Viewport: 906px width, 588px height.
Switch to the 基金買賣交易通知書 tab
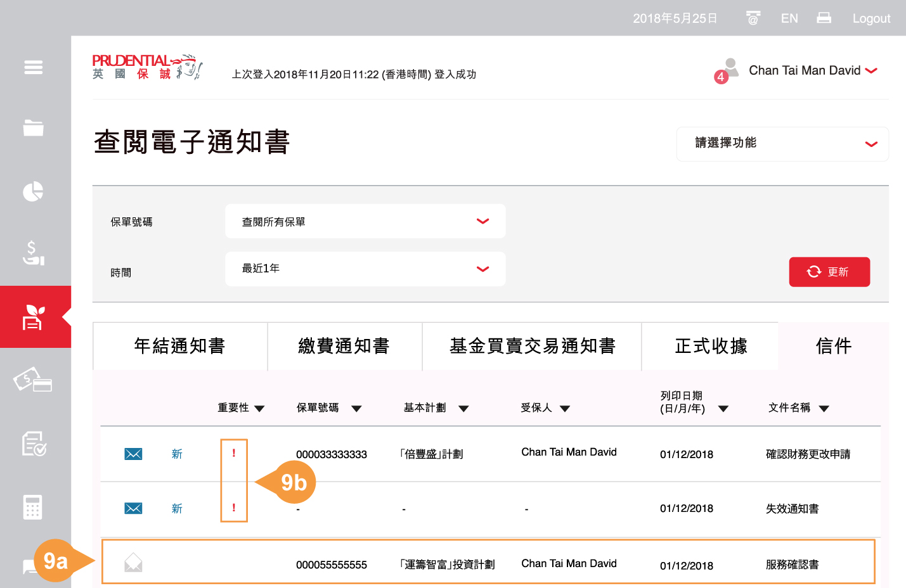click(x=532, y=346)
